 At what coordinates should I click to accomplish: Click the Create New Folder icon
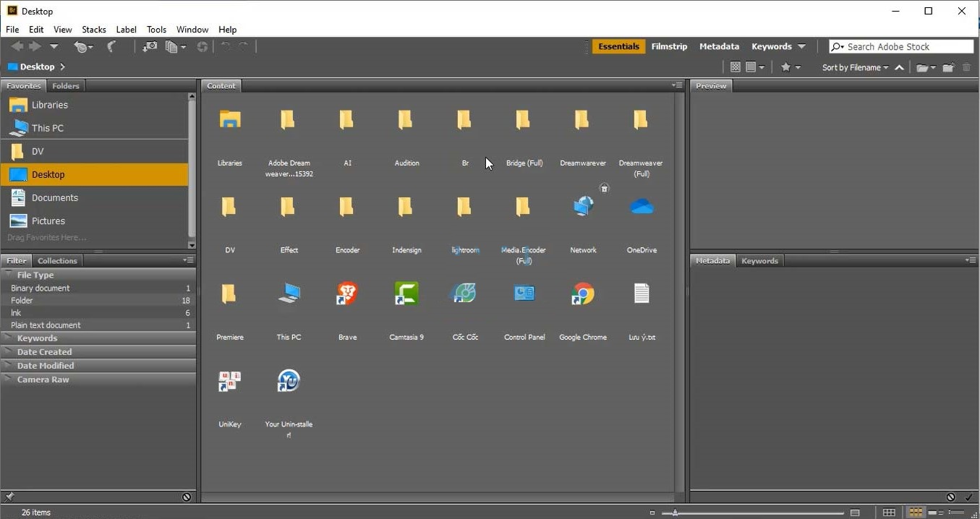[947, 67]
